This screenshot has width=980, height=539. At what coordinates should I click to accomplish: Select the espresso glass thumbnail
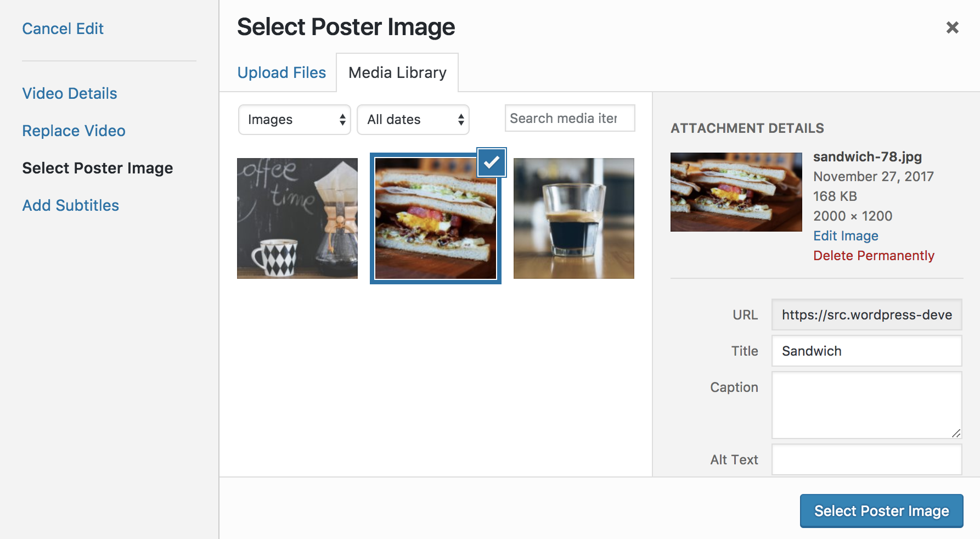pyautogui.click(x=574, y=218)
